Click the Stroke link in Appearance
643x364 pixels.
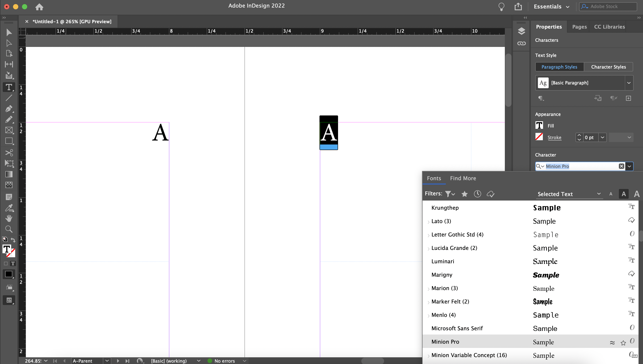[x=554, y=138]
